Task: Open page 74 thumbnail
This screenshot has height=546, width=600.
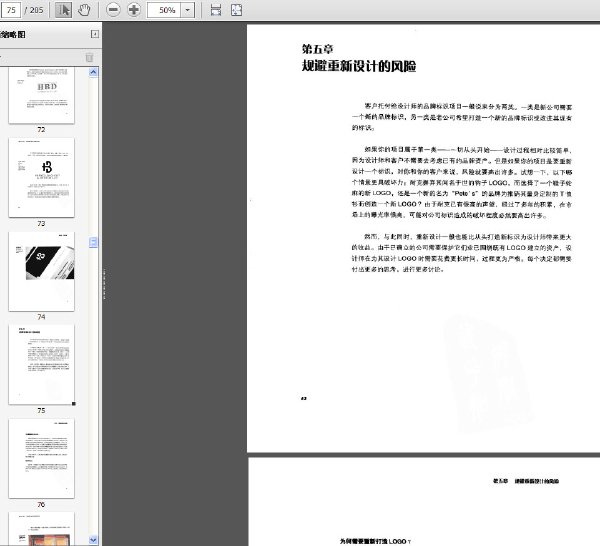Action: pyautogui.click(x=41, y=271)
